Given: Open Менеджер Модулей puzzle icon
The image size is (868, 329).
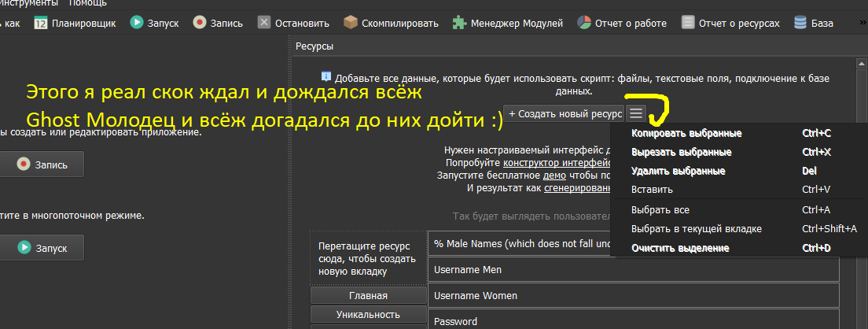Looking at the screenshot, I should pos(459,23).
